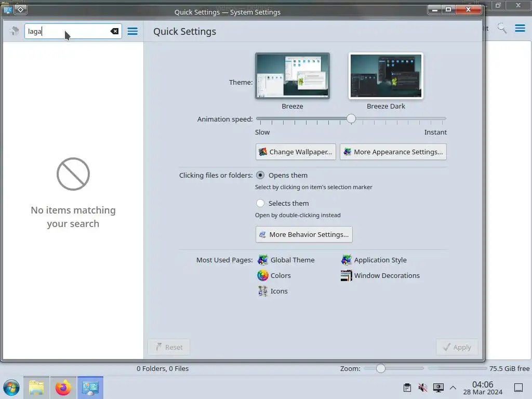Close the background Dolphin window

click(x=518, y=5)
